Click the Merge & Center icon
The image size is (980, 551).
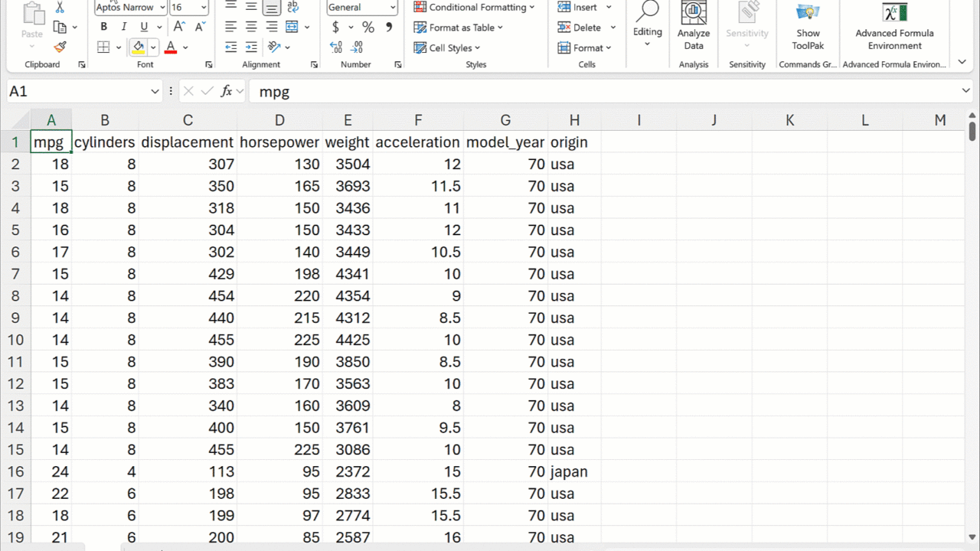point(292,28)
